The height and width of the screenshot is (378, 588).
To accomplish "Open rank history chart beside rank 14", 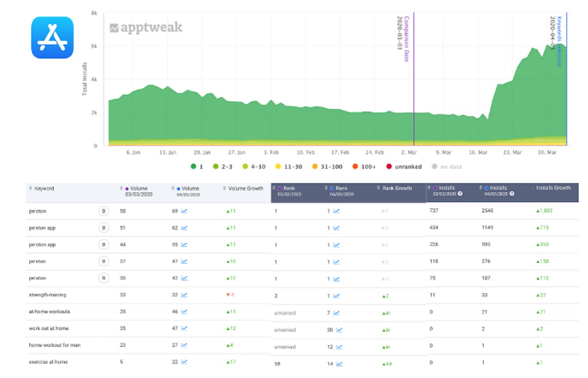I will 340,364.
